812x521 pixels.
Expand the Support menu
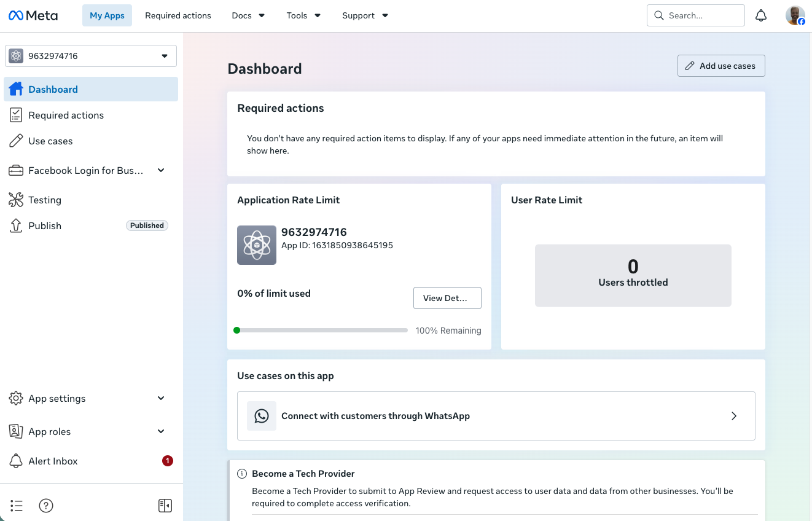pos(365,15)
